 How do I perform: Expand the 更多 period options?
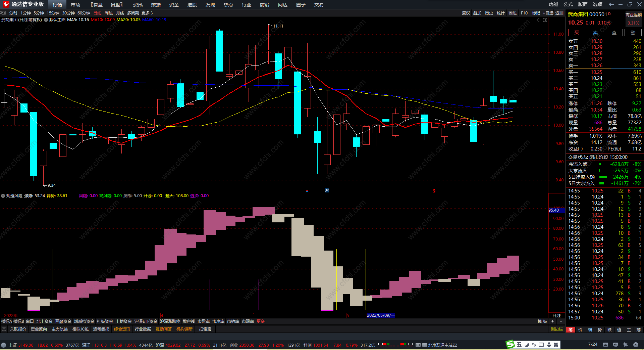[x=147, y=13]
